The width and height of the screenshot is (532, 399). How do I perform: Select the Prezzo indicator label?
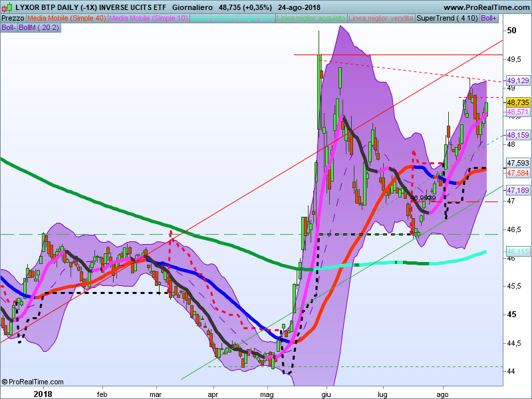(x=13, y=19)
